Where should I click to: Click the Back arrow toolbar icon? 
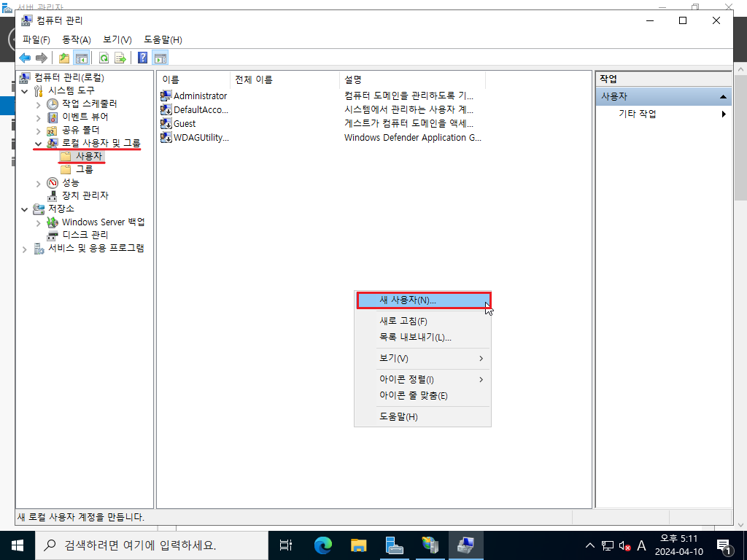coord(25,58)
